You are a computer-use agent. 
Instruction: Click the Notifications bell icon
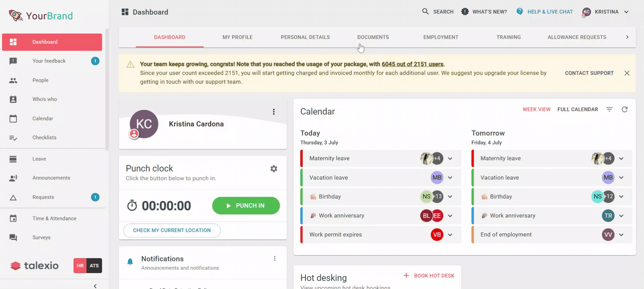click(x=130, y=262)
